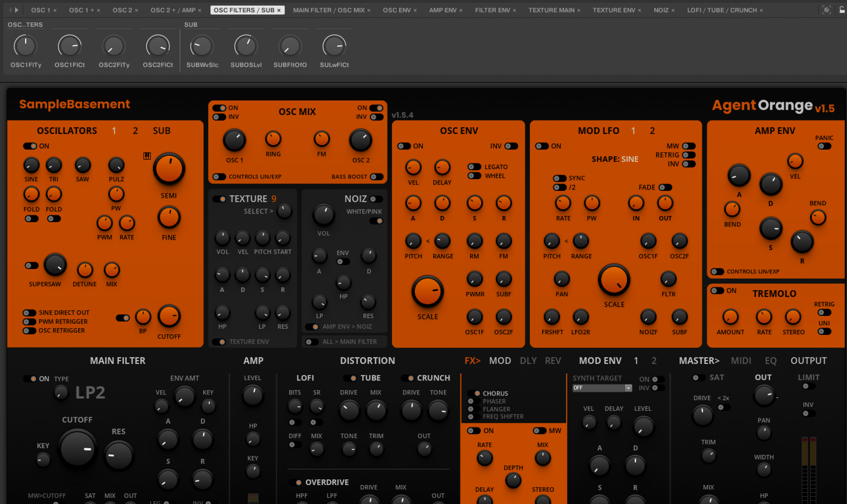The image size is (847, 504).
Task: Click the knob-in-frame auto-map icon
Action: (826, 10)
